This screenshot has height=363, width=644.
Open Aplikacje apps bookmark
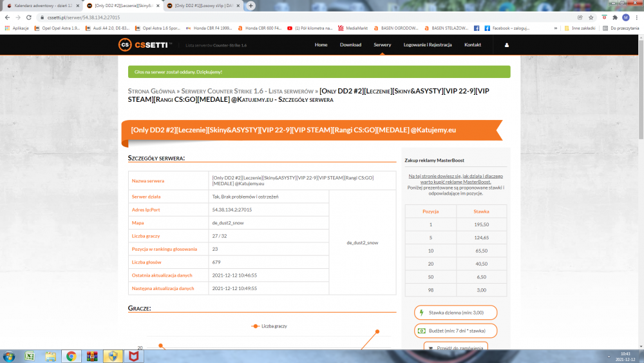coord(17,28)
